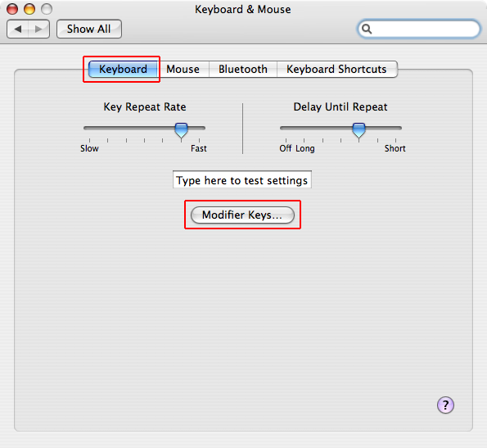
Task: Switch to the Mouse tab
Action: [x=183, y=69]
